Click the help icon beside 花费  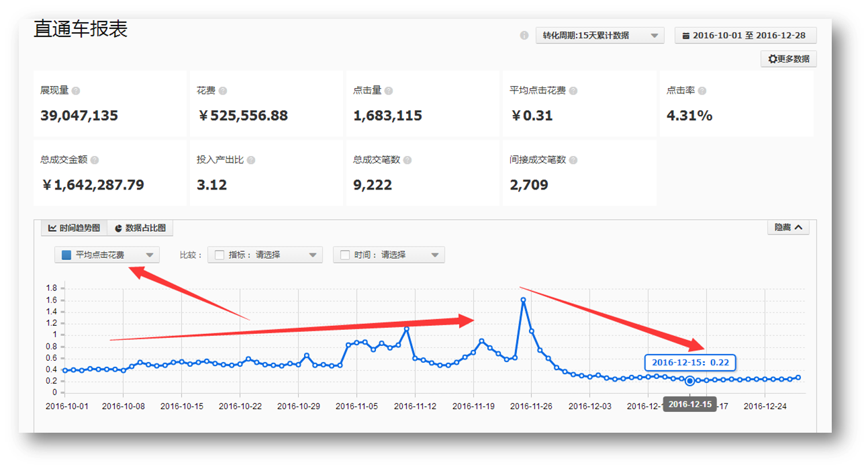click(x=223, y=91)
